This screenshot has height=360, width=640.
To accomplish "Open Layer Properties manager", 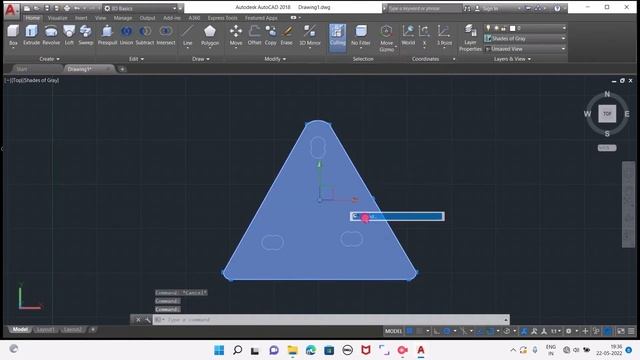I will coord(470,38).
